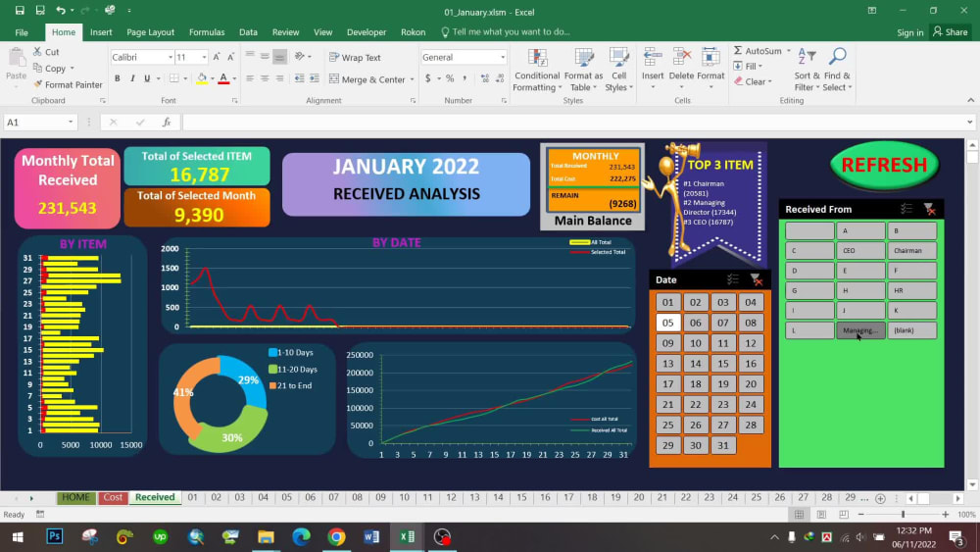
Task: Open the Formulas tab
Action: 206,32
